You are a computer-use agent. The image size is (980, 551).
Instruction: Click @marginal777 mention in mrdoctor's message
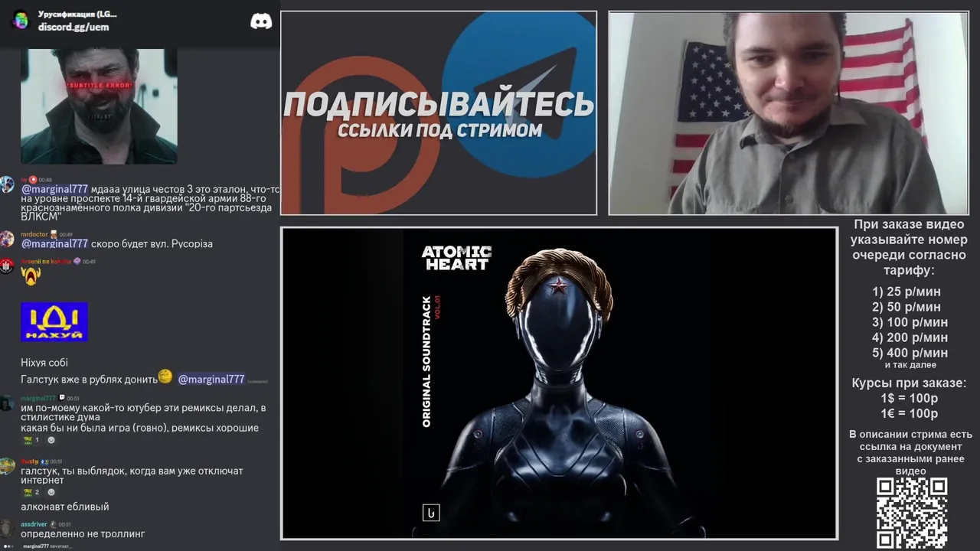click(x=54, y=243)
